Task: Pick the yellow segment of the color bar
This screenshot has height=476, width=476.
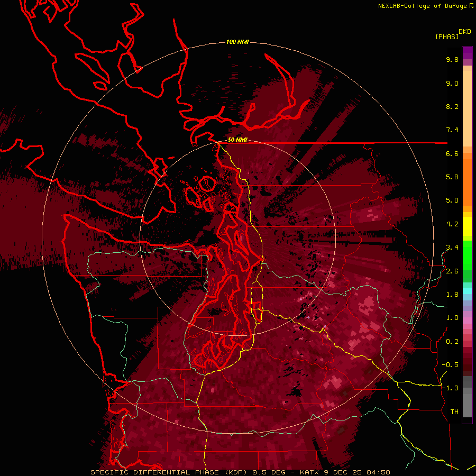Action: click(x=467, y=226)
